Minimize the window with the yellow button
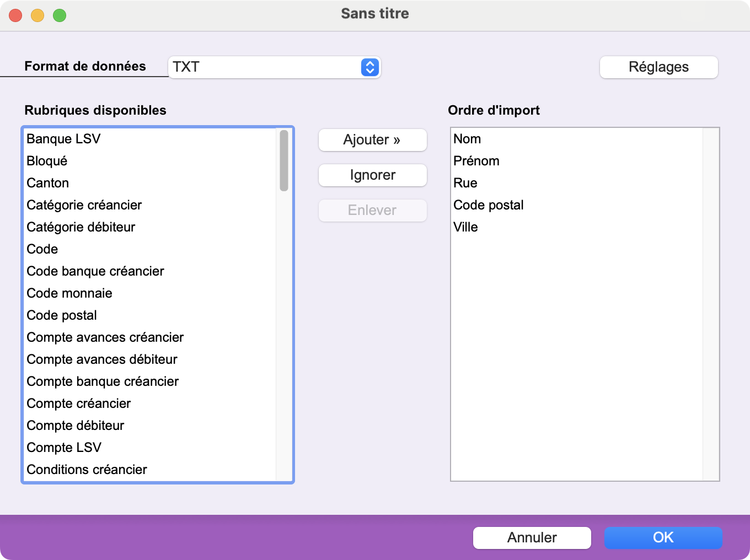The image size is (750, 560). (x=37, y=15)
